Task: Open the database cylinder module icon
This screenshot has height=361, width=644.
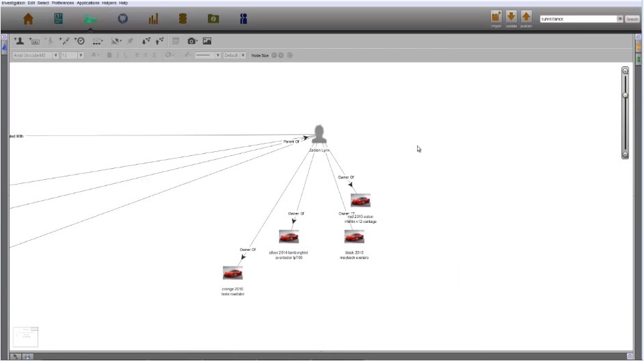Action: (183, 18)
